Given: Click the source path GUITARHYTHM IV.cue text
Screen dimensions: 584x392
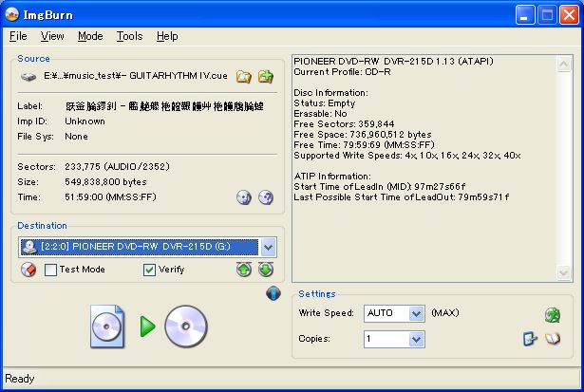Looking at the screenshot, I should coord(136,76).
